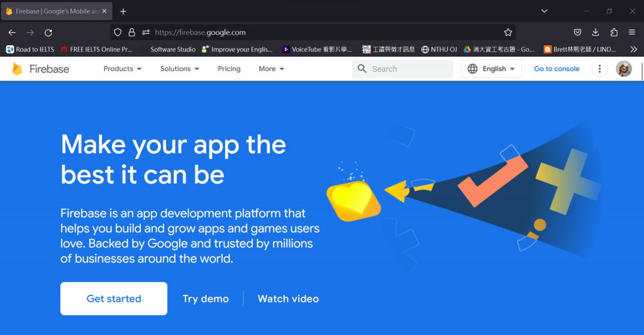The image size is (644, 335).
Task: Reload the page with refresh icon
Action: pos(48,33)
